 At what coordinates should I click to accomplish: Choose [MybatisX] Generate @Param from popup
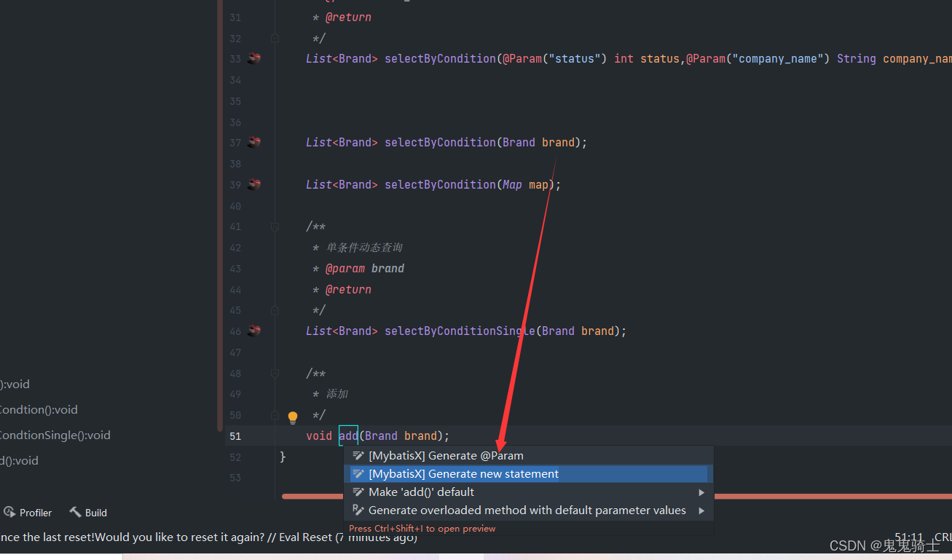528,455
